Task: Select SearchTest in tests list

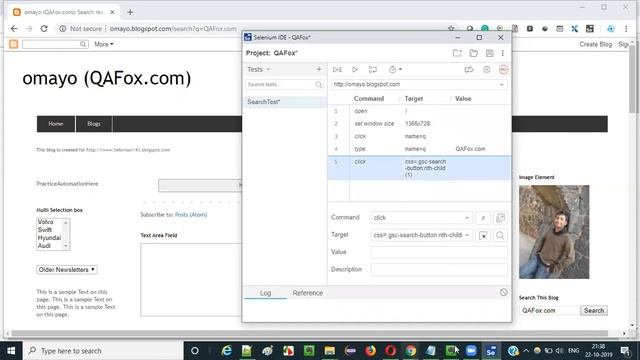Action: 285,102
